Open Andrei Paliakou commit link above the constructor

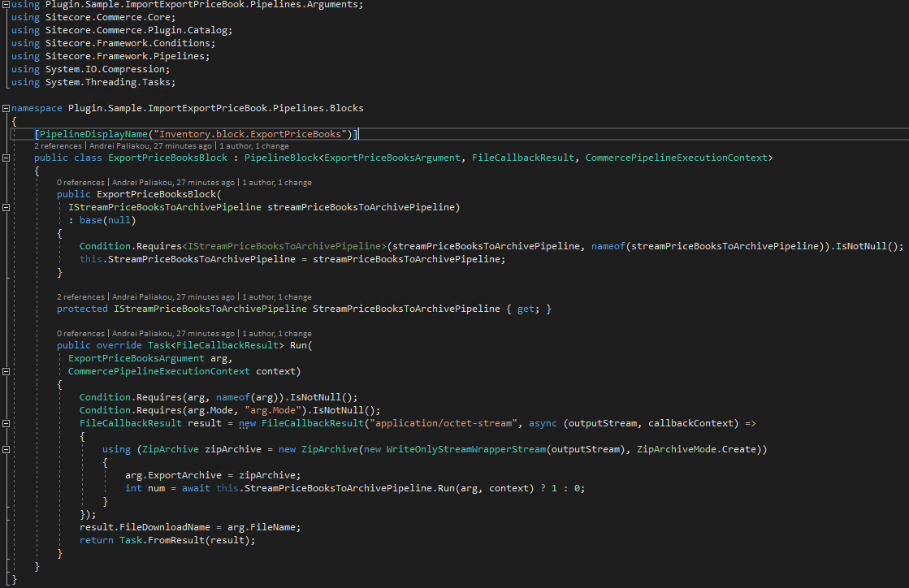coord(173,183)
